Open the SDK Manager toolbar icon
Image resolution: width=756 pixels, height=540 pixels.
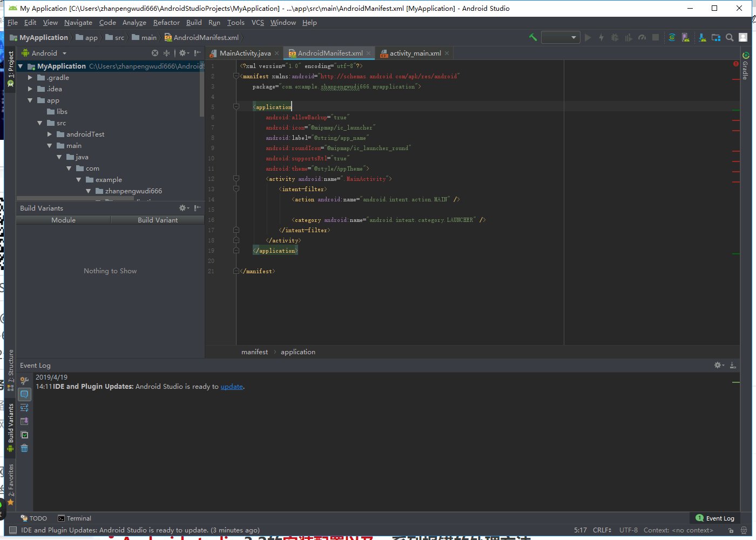(x=701, y=37)
